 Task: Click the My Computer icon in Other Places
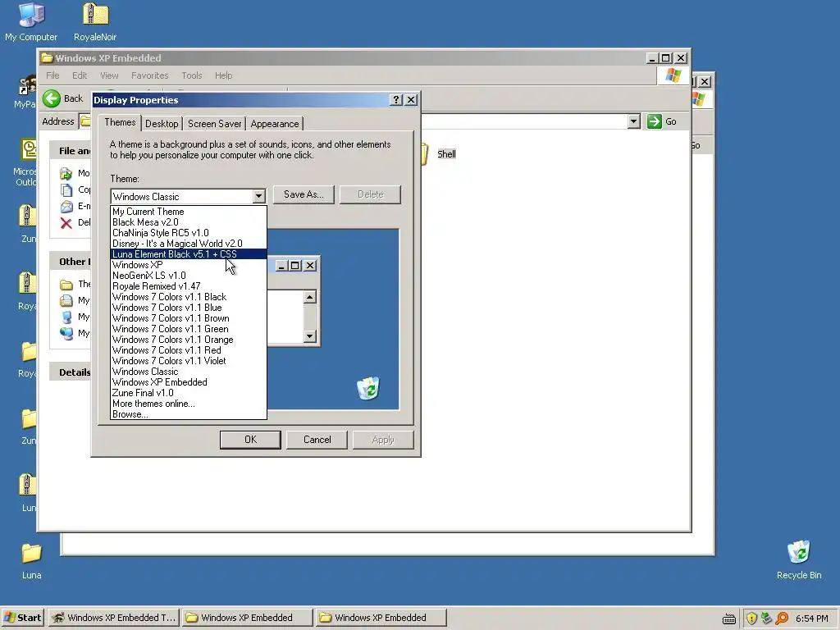(66, 317)
